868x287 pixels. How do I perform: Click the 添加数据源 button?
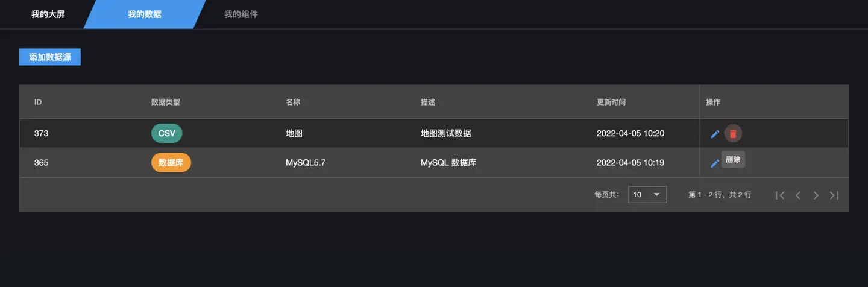[x=50, y=57]
